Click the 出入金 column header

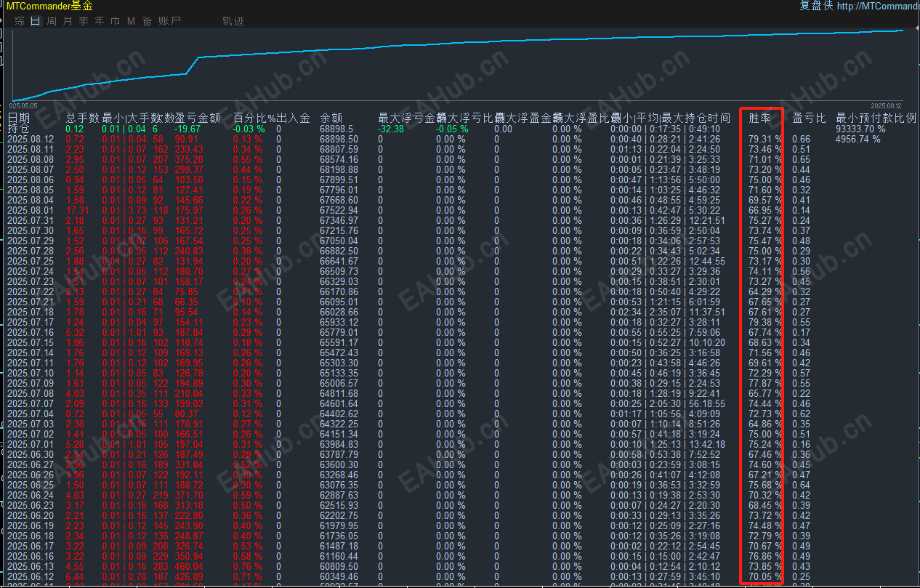pos(294,118)
